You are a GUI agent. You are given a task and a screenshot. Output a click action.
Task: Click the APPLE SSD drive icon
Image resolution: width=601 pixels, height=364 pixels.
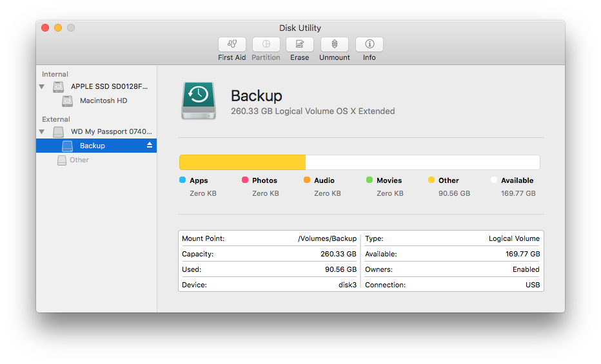pos(58,87)
